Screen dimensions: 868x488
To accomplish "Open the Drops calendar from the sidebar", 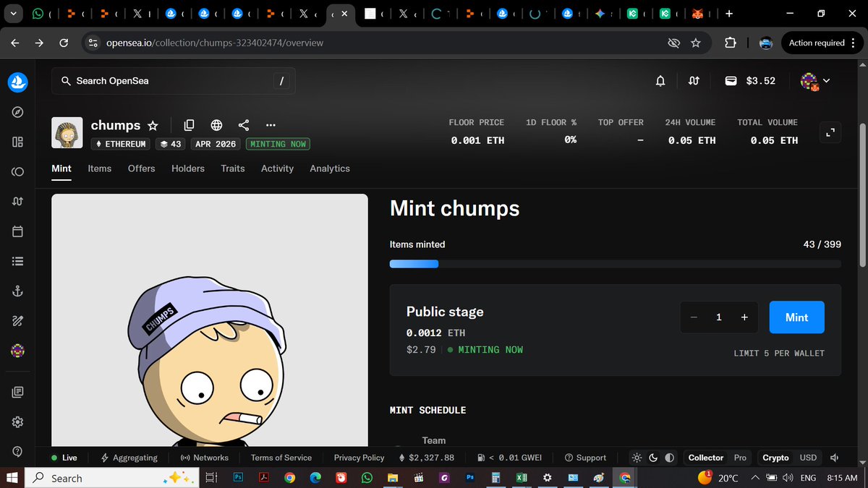I will click(x=17, y=231).
